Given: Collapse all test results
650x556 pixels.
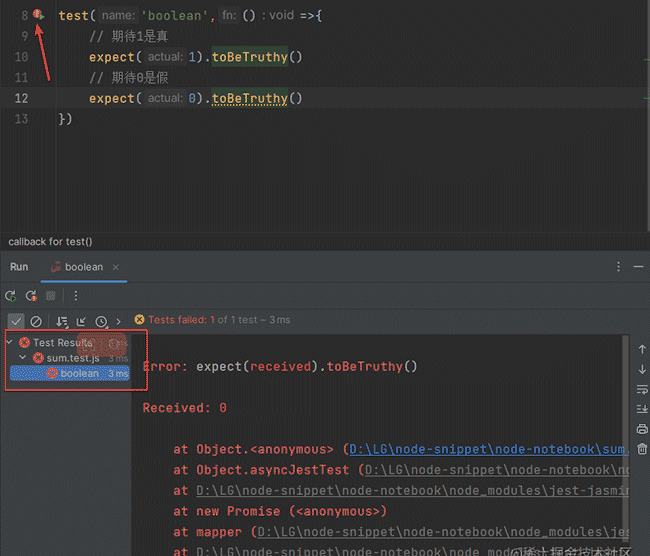Looking at the screenshot, I should tap(81, 321).
